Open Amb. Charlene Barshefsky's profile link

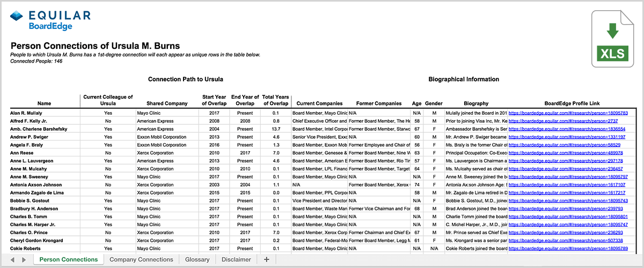[x=567, y=129]
